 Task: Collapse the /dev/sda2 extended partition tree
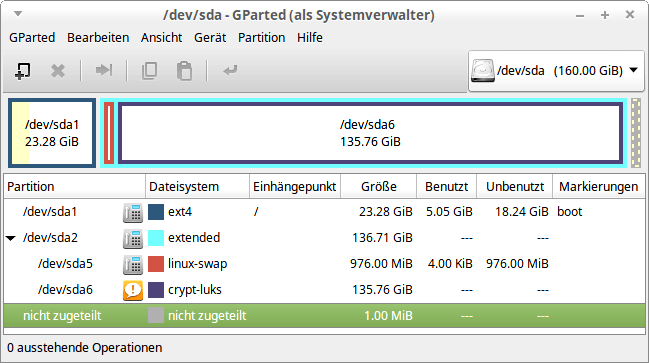coord(11,238)
